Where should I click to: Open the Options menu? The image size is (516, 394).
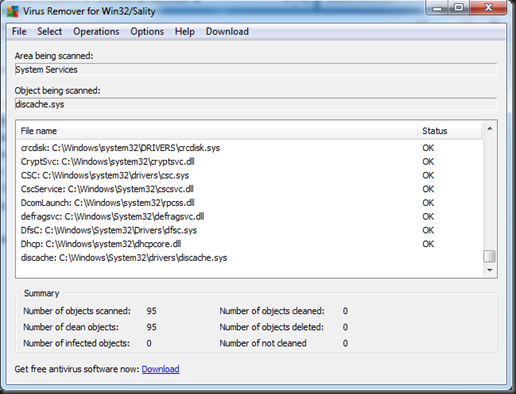[147, 31]
